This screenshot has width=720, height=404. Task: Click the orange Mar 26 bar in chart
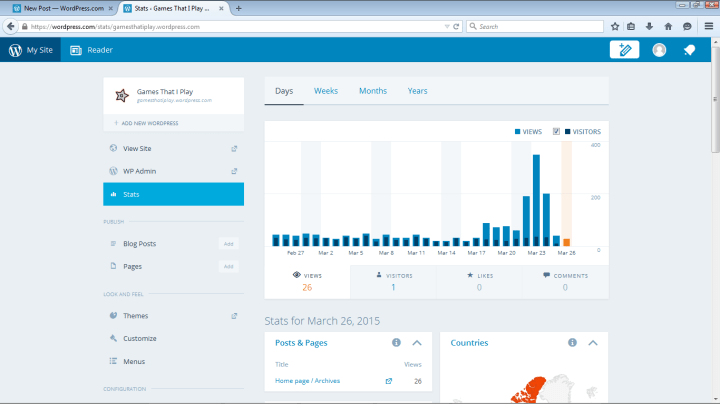(x=567, y=242)
